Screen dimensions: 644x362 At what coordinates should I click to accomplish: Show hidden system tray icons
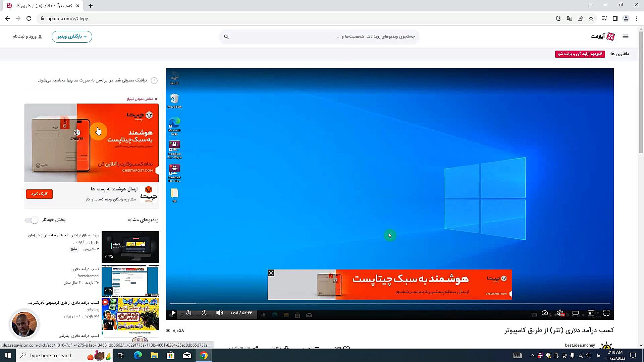(532, 355)
